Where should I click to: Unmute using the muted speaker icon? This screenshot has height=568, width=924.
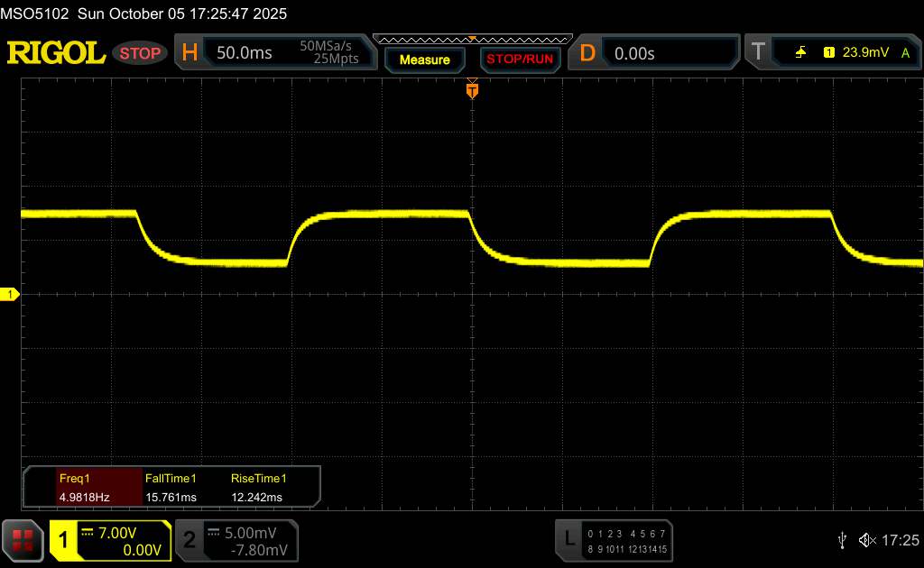[x=866, y=540]
